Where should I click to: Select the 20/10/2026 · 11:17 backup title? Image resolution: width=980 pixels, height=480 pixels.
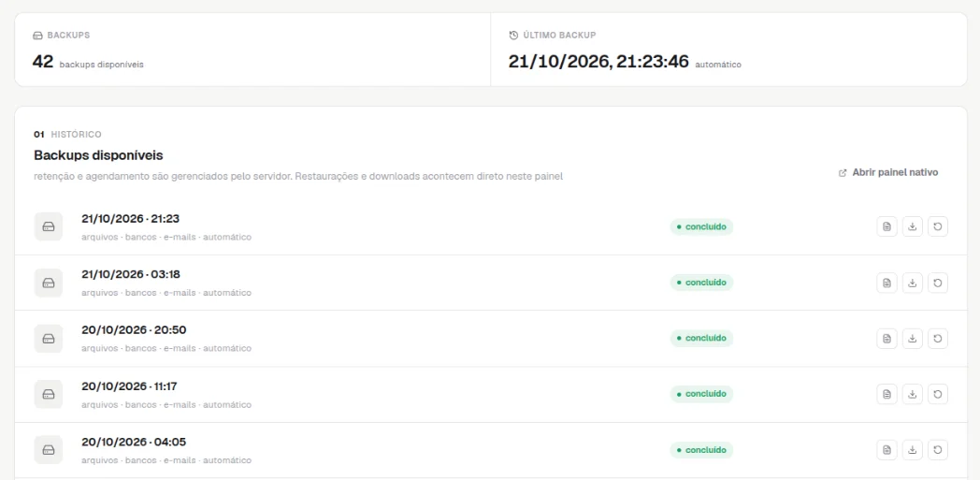coord(129,385)
